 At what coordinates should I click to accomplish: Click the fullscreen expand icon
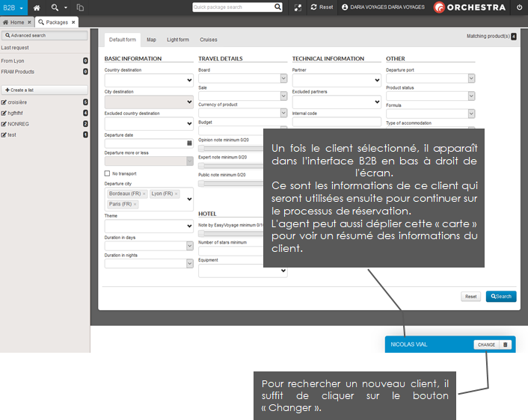coord(298,7)
